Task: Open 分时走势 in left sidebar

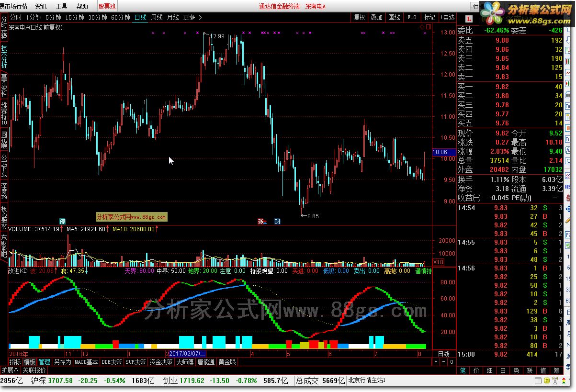Action: coord(4,28)
